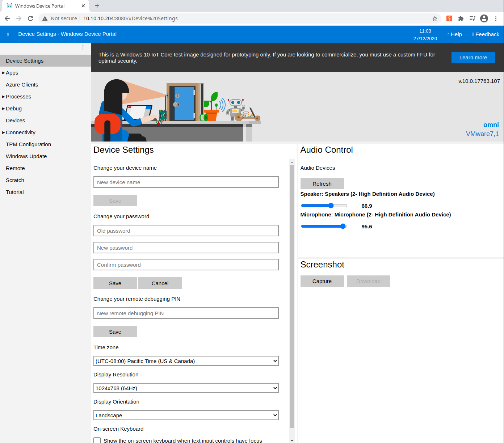Open the Time zone dropdown

(186, 361)
